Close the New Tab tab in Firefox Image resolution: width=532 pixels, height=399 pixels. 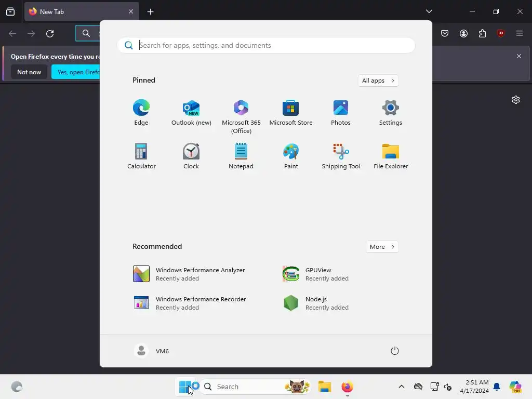[131, 11]
